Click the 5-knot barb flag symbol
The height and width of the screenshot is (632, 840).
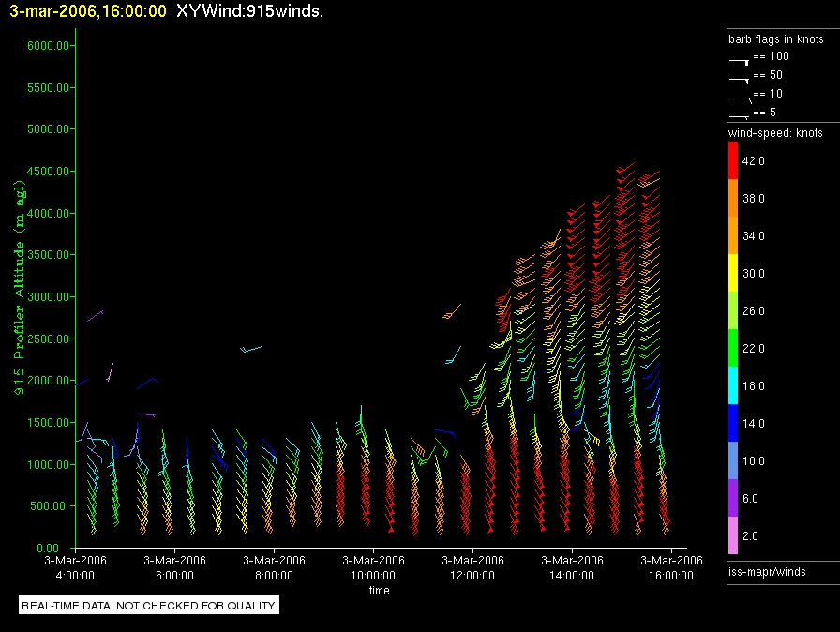pos(740,114)
